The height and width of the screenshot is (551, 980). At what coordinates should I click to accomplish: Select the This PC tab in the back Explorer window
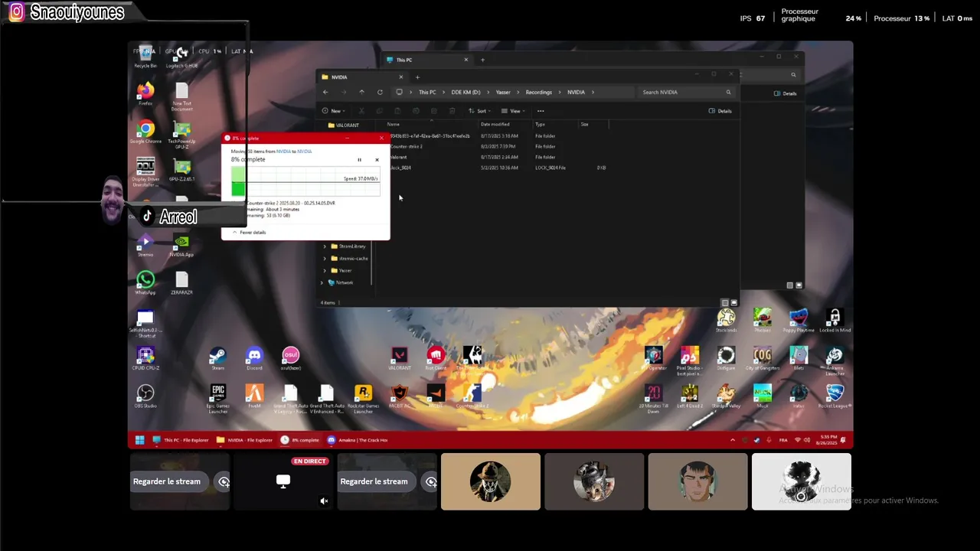[427, 60]
